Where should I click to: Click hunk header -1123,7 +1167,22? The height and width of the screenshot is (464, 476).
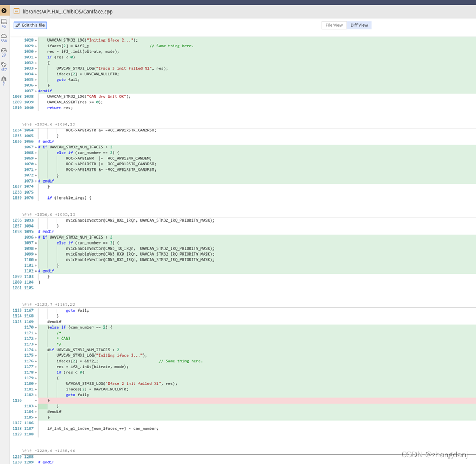pos(48,305)
